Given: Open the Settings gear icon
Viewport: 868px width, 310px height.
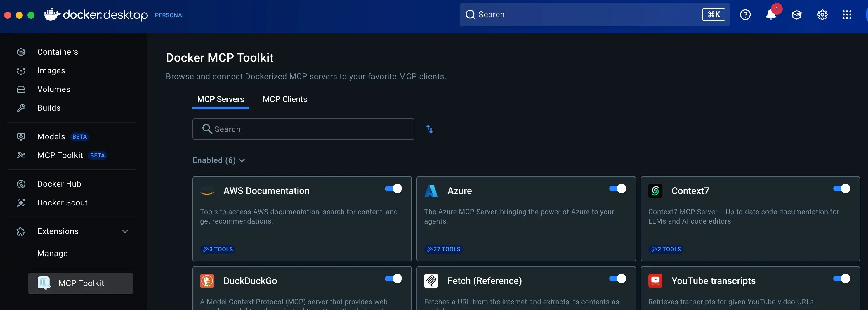Looking at the screenshot, I should tap(822, 15).
